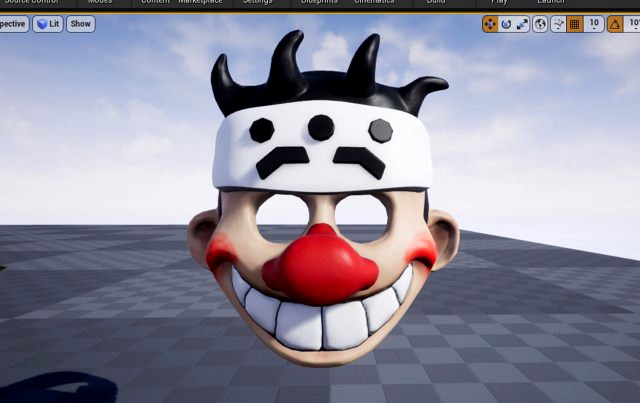Open the Marketplace toolbar button

click(200, 2)
